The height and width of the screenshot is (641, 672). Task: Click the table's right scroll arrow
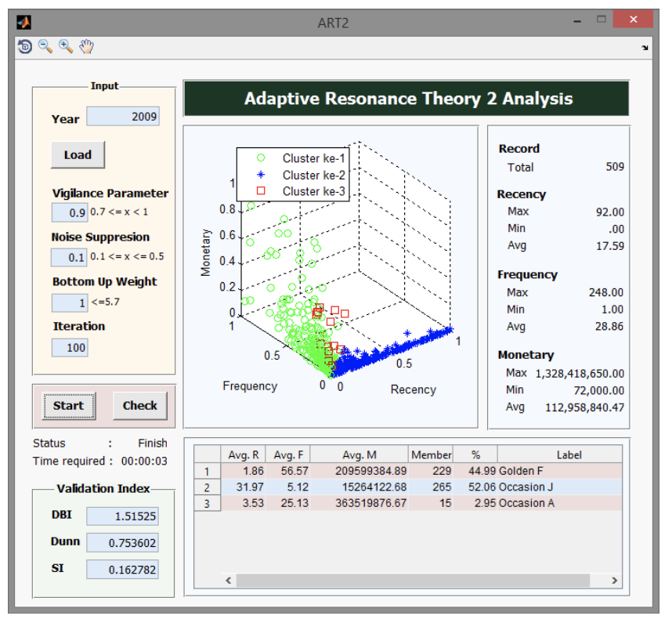point(615,581)
